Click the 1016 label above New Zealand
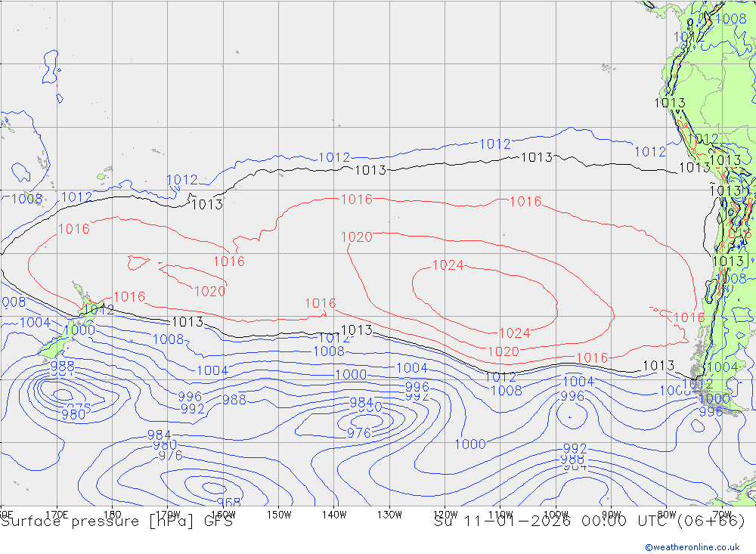 74,228
